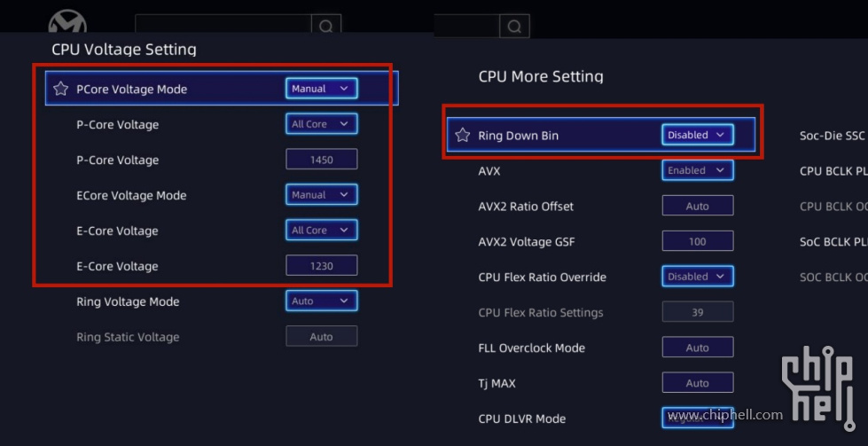Toggle CPU Flex Ratio Override setting
The image size is (868, 446).
tap(698, 277)
